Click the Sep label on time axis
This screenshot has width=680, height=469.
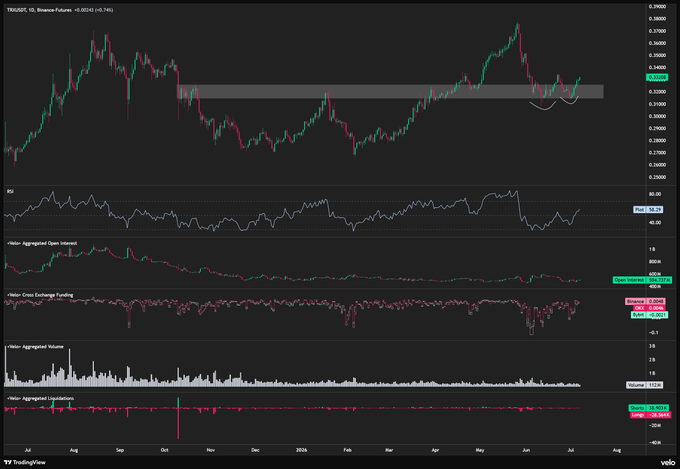click(x=120, y=450)
